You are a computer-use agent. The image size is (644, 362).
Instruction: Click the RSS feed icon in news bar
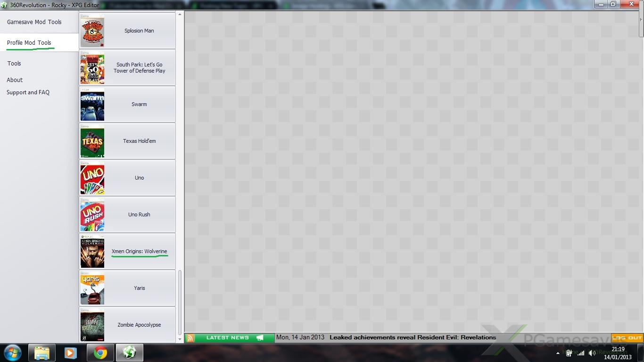[x=190, y=337]
